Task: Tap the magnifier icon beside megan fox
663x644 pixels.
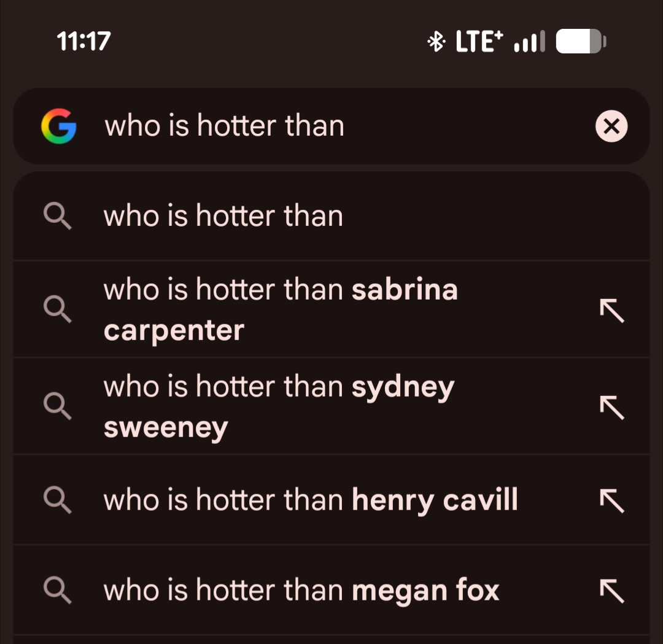Action: click(58, 590)
